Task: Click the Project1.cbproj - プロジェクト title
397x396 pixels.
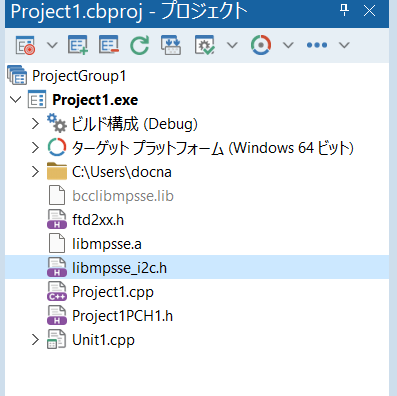Action: [x=129, y=11]
